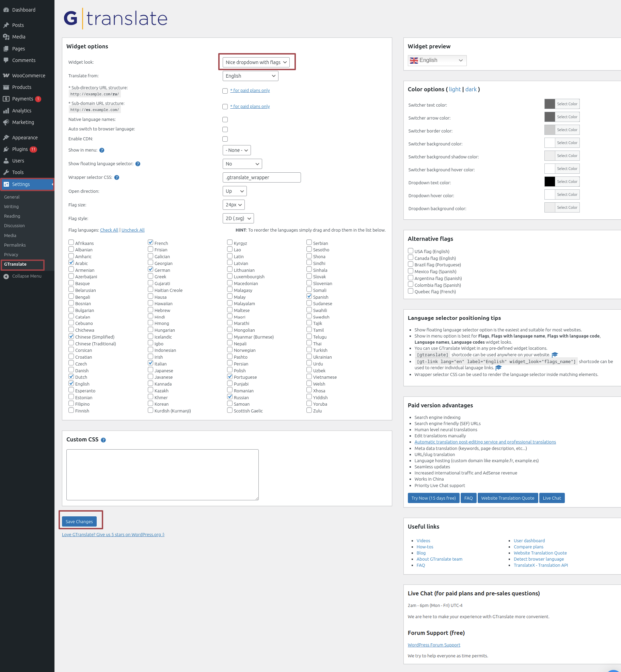Open the Widget look dropdown
The image size is (621, 672).
[x=256, y=62]
